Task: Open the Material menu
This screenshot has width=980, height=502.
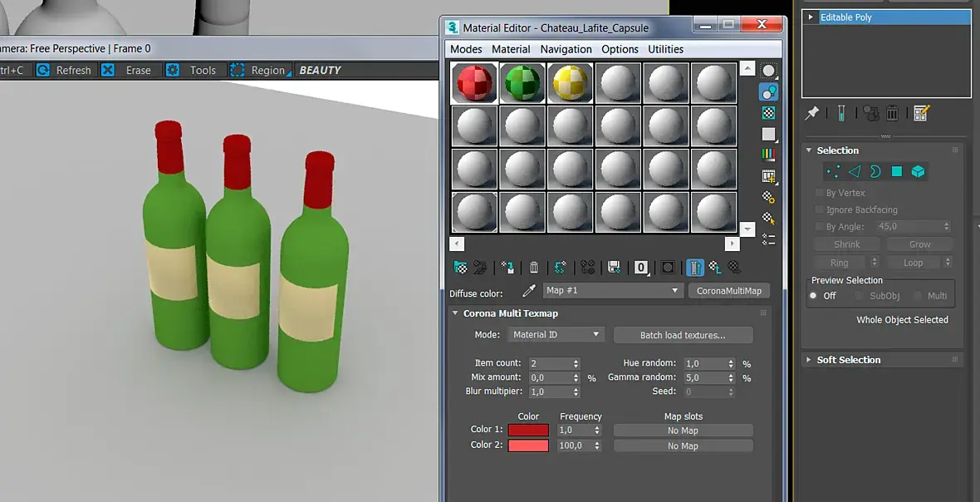Action: (x=511, y=49)
